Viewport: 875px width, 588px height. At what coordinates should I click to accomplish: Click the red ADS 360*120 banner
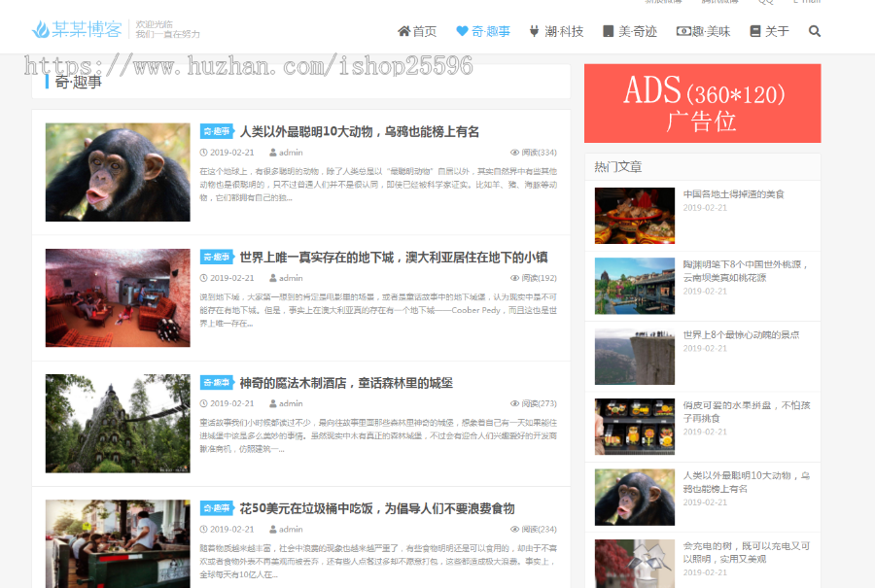pyautogui.click(x=703, y=103)
